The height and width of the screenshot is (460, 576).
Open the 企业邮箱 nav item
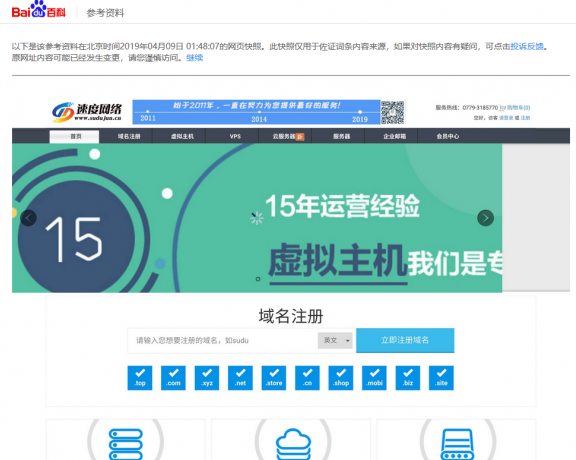click(x=395, y=136)
